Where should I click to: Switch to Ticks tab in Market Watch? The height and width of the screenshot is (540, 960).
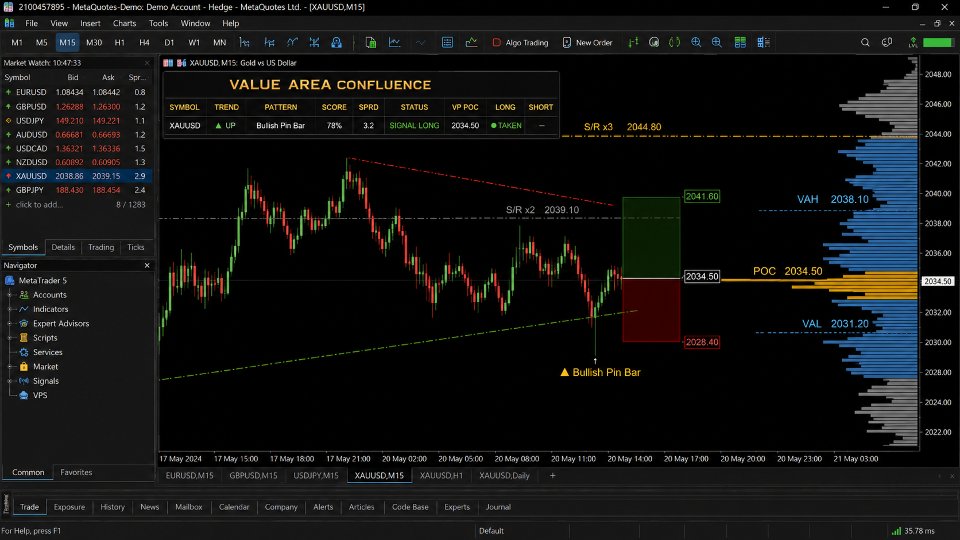(x=135, y=247)
